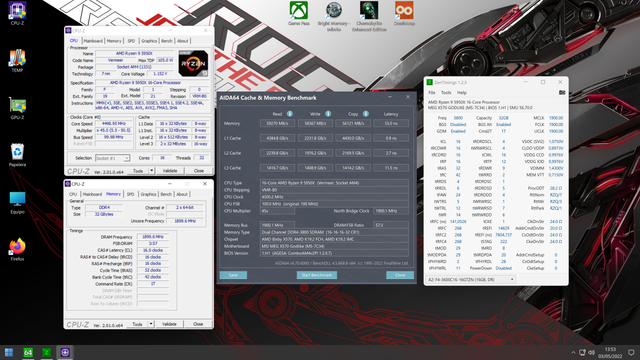This screenshot has height=360, width=640.
Task: Show hidden system tray icons
Action: pyautogui.click(x=573, y=352)
